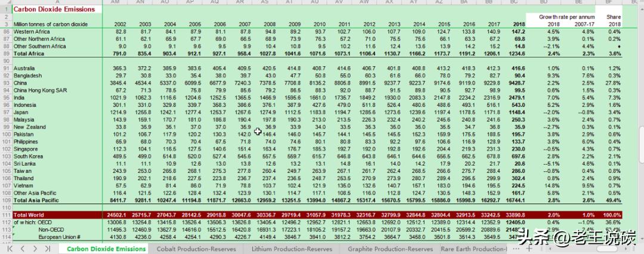Select the 'Japan' label cell
This screenshot has height=254, width=644.
(57, 112)
